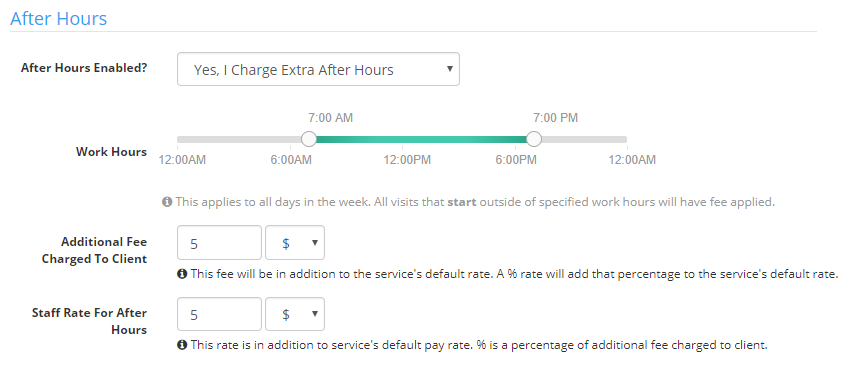
Task: Click the After Hours Enabled? label
Action: point(84,68)
